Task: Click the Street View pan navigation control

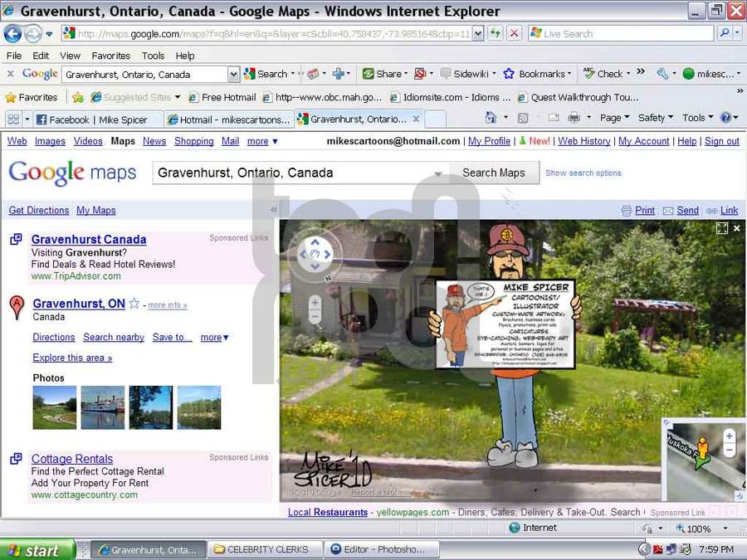Action: (315, 255)
